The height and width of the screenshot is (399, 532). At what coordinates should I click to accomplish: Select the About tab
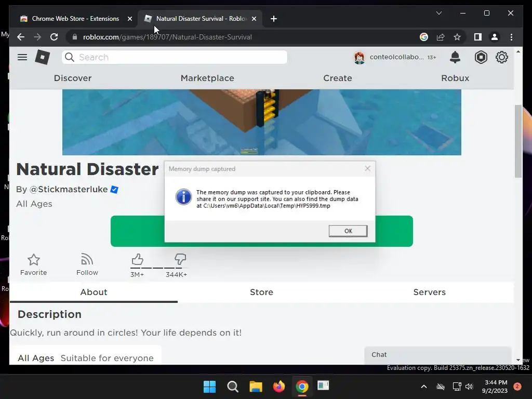click(x=94, y=292)
